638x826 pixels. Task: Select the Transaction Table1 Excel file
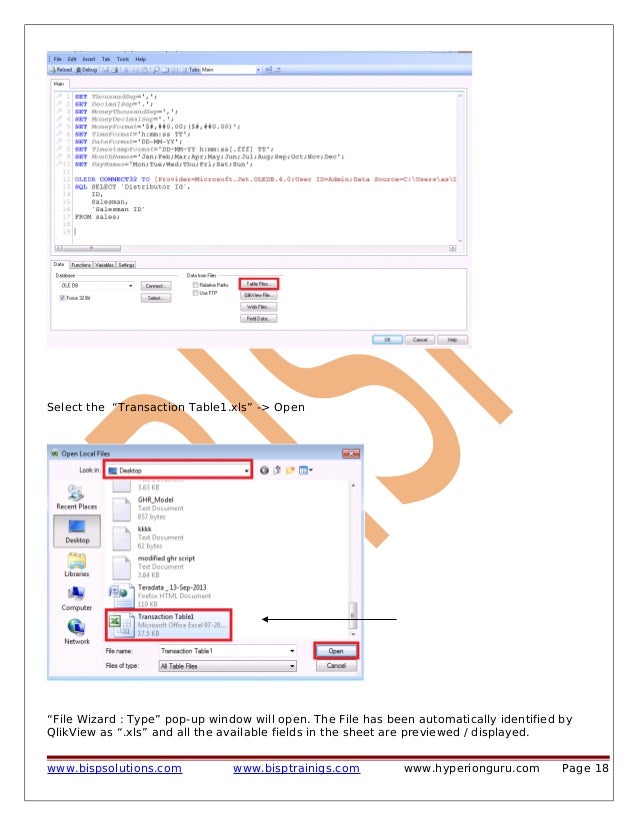(168, 625)
